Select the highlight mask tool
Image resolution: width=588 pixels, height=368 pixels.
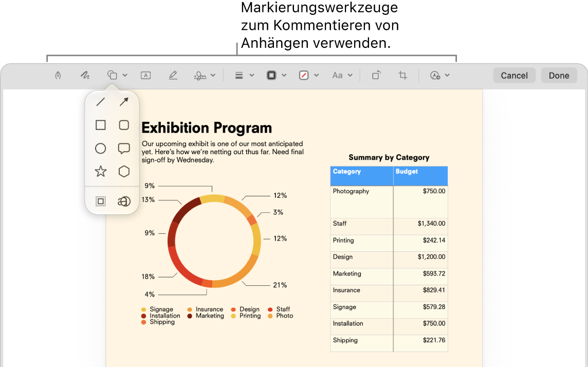coord(101,201)
